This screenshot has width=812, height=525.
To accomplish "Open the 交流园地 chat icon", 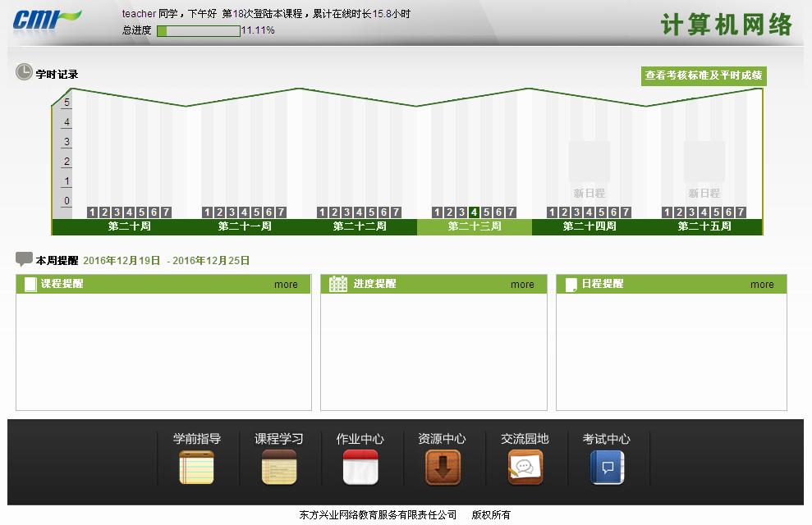I will (x=525, y=467).
